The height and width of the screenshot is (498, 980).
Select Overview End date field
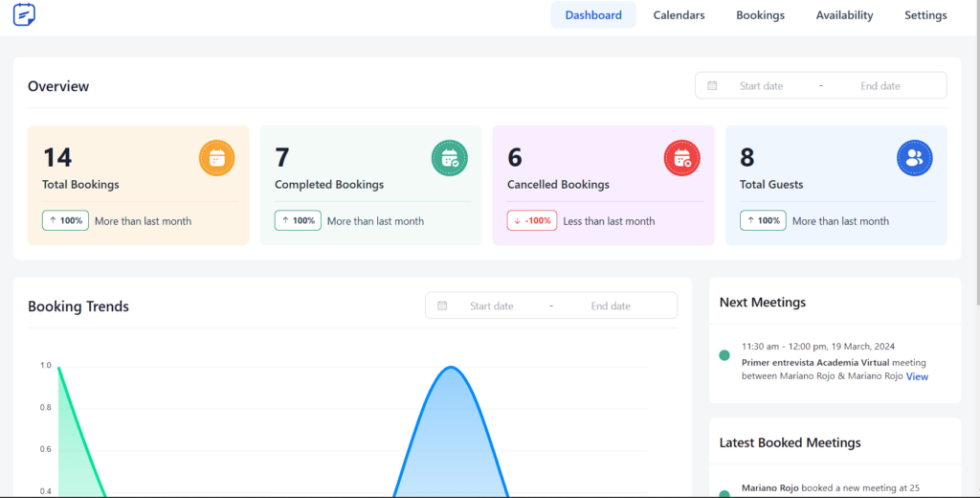(880, 85)
